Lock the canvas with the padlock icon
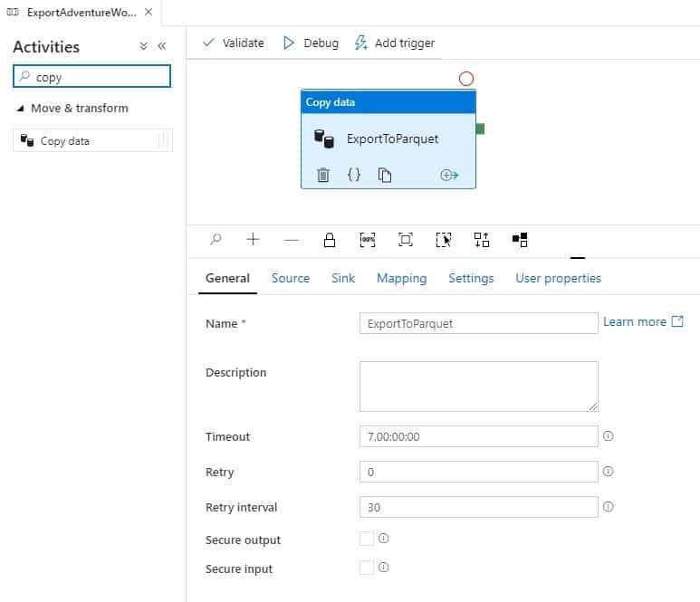This screenshot has height=602, width=700. click(x=330, y=240)
